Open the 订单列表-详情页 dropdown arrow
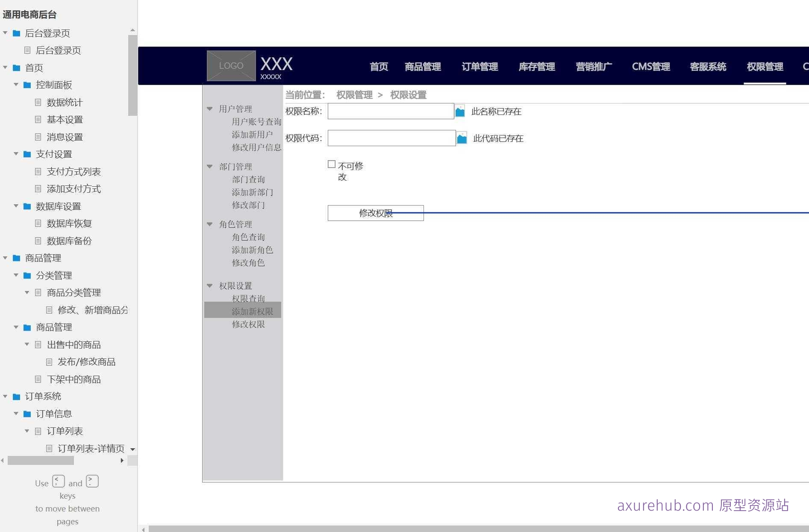Viewport: 809px width, 532px height. (x=133, y=449)
